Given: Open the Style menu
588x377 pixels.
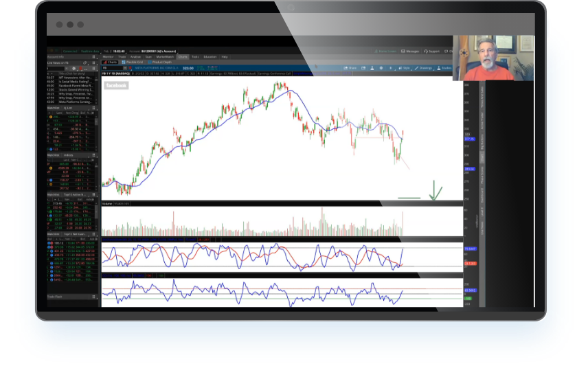Looking at the screenshot, I should (x=404, y=68).
